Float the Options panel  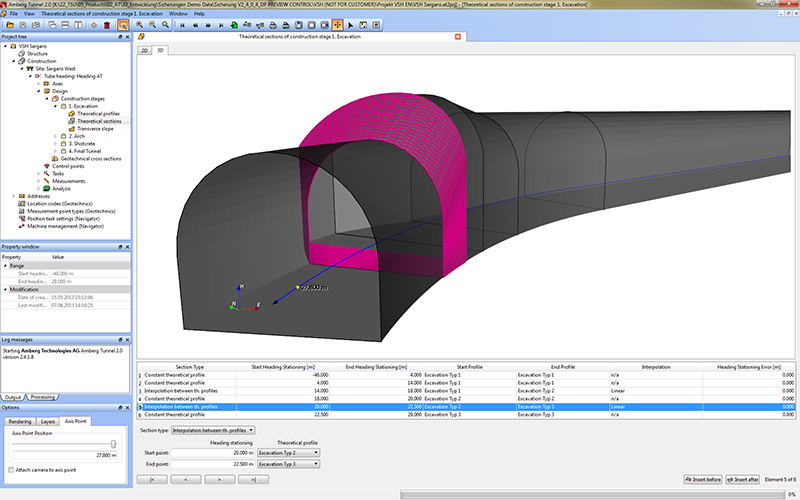coord(120,408)
